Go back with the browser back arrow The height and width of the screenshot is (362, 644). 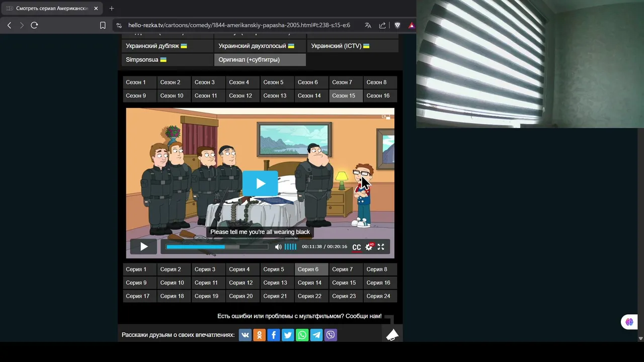pos(9,25)
